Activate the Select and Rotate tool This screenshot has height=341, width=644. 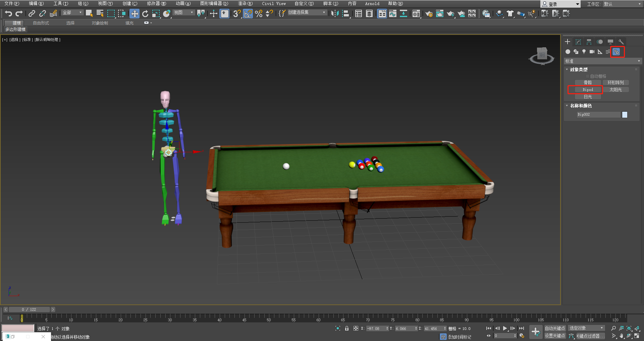click(x=145, y=13)
